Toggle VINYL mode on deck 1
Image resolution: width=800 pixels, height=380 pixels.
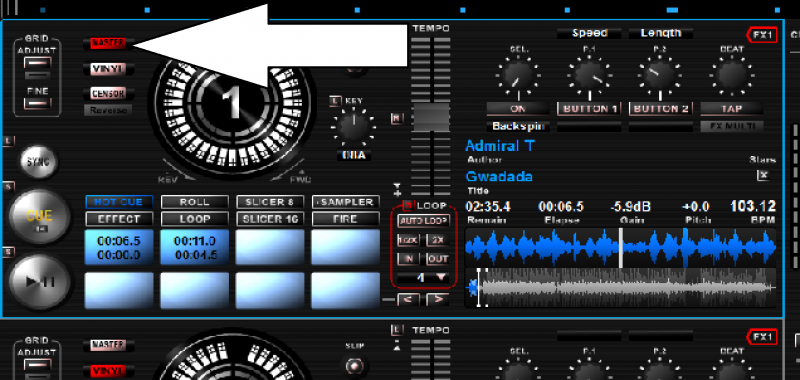pos(109,69)
